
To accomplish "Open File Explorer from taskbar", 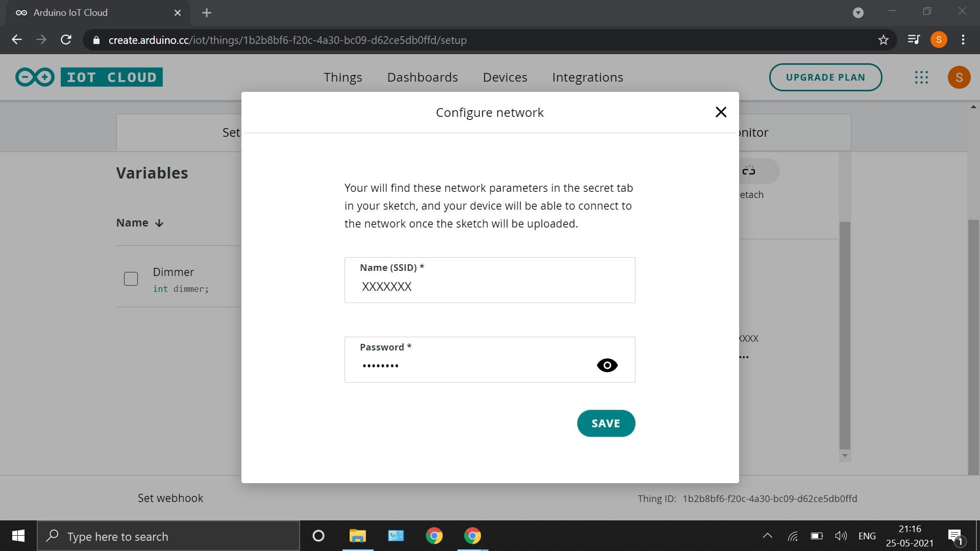I will [x=357, y=536].
